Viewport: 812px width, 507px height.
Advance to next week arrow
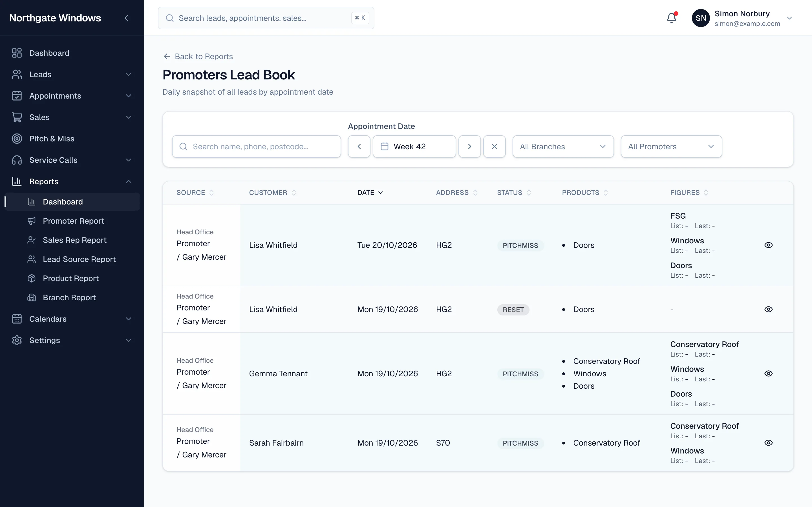pos(469,146)
